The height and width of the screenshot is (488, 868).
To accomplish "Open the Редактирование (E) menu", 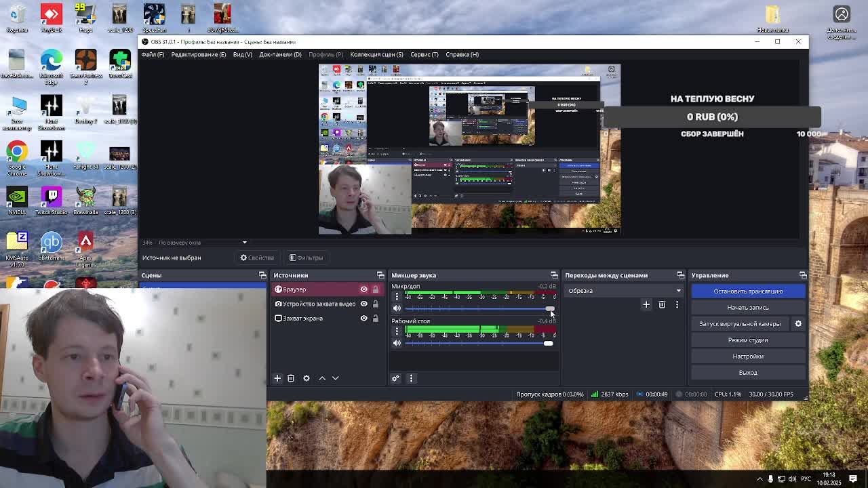I will coord(199,54).
